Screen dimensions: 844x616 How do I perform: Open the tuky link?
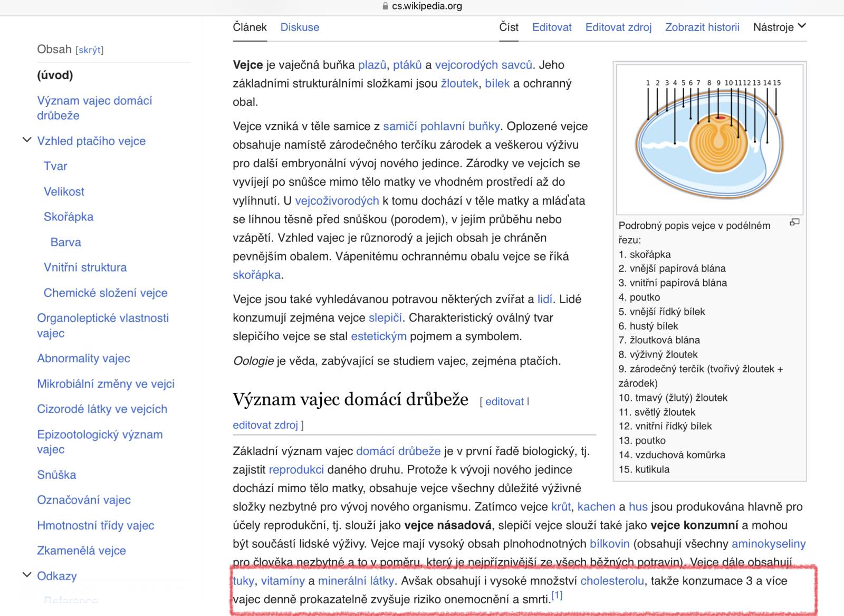pos(244,581)
